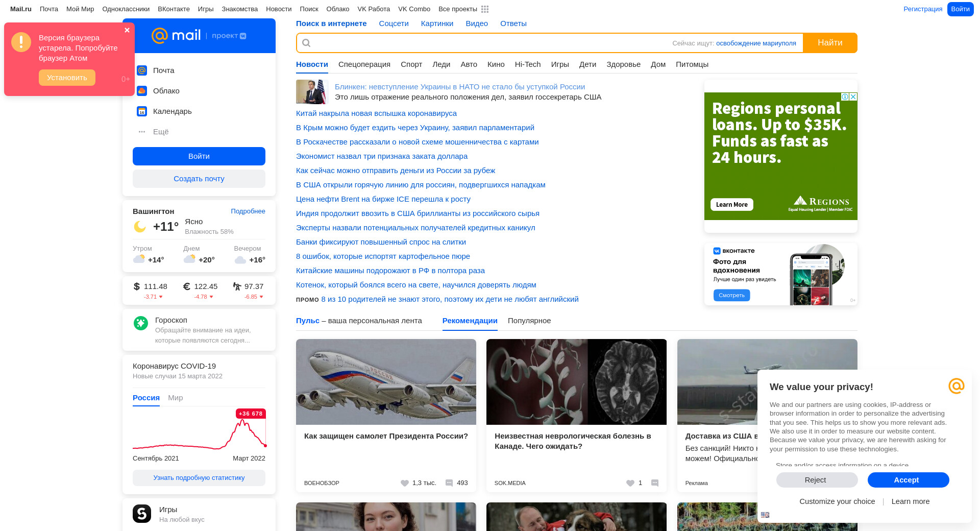The height and width of the screenshot is (531, 980).
Task: Accept the privacy cookies
Action: tap(908, 480)
